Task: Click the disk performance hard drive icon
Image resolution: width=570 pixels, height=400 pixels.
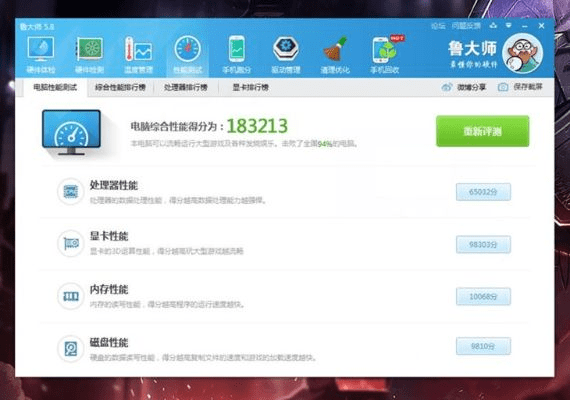Action: [x=71, y=349]
